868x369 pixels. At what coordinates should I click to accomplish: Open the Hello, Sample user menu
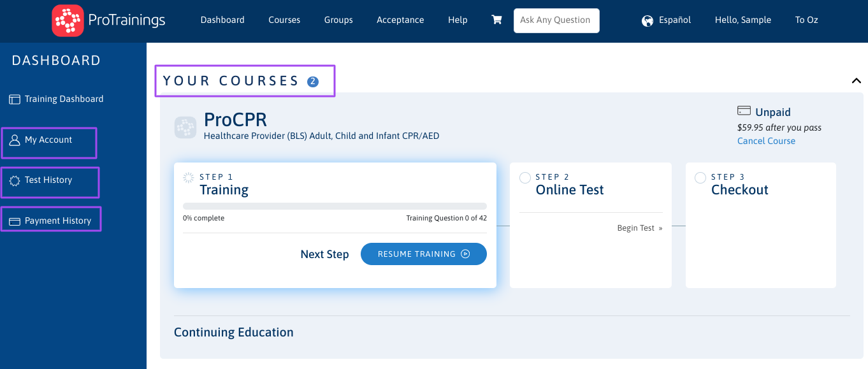[743, 20]
